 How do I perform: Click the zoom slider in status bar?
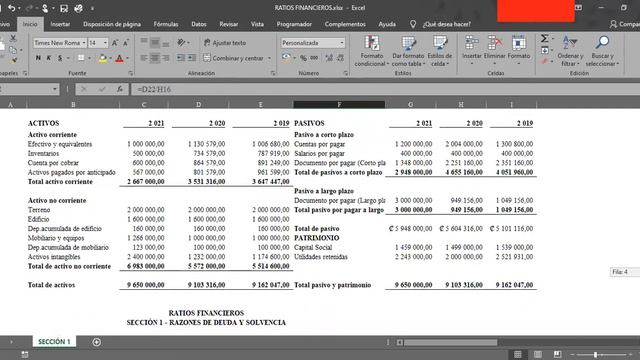[596, 355]
